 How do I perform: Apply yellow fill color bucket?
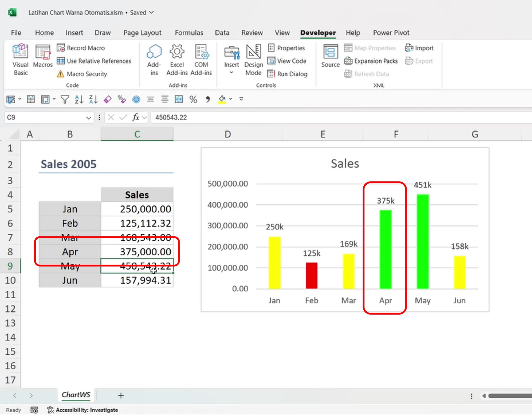(222, 99)
